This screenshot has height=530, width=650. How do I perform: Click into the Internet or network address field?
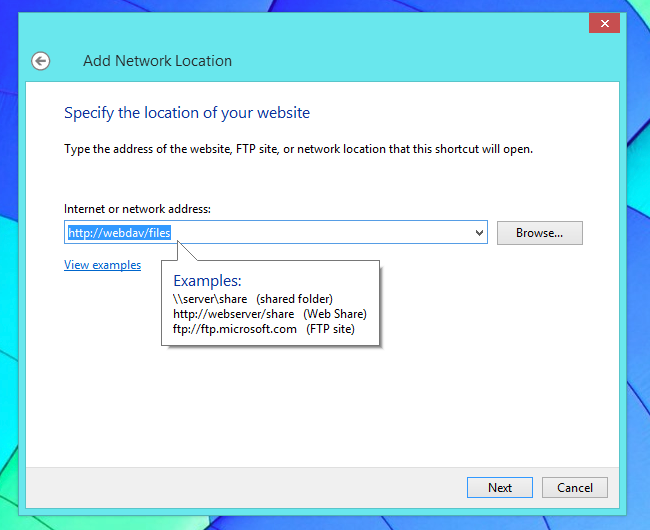(x=276, y=232)
